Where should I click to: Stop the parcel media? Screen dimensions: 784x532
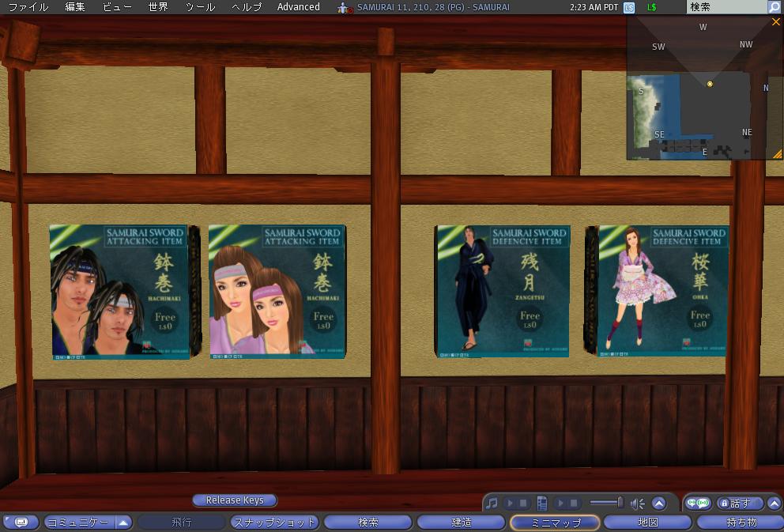pos(574,503)
